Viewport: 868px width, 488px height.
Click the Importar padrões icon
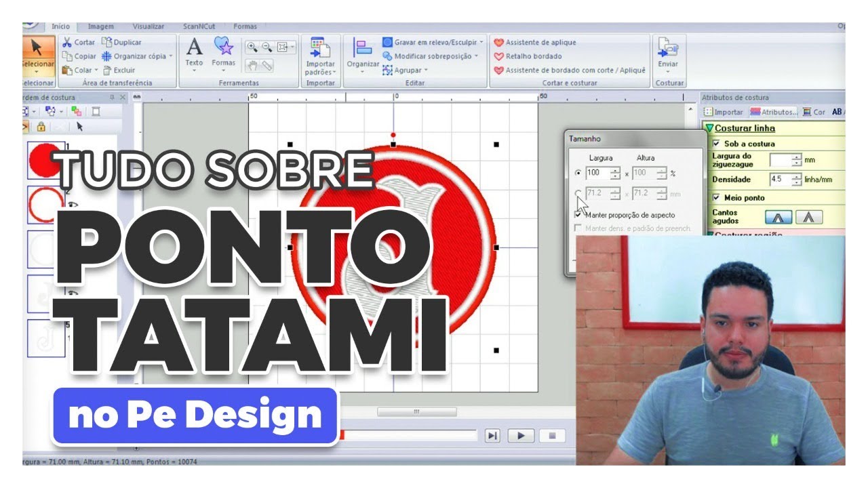click(x=319, y=47)
